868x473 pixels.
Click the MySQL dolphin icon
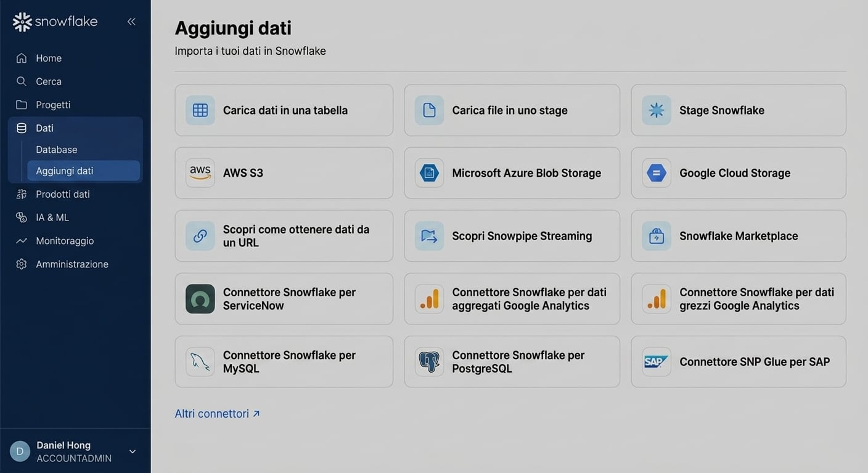point(200,362)
